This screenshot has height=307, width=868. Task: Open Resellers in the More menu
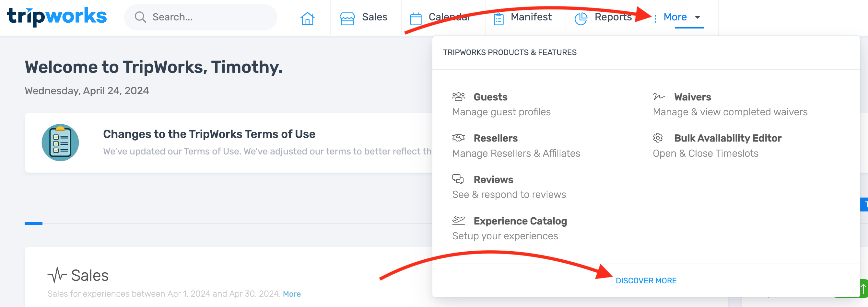(x=495, y=138)
